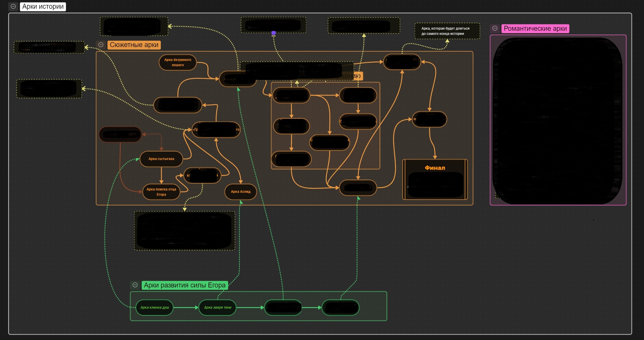Select the Арка сытыгаха node

161,159
